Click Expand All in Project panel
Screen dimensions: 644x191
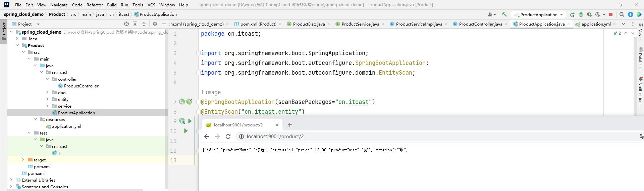pos(135,24)
